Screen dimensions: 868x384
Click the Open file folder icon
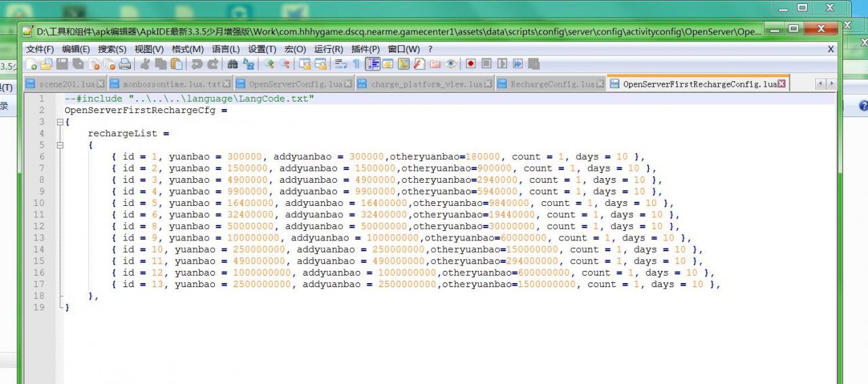pos(47,64)
